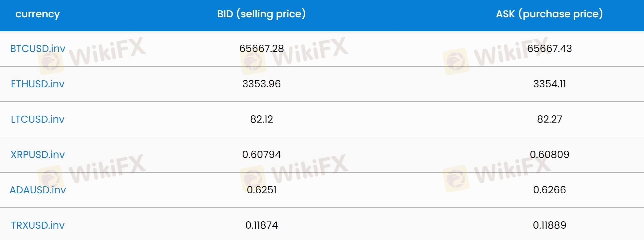Screen dimensions: 644x240
Task: Click the ETHUSD bid price 3353.96
Action: click(261, 84)
